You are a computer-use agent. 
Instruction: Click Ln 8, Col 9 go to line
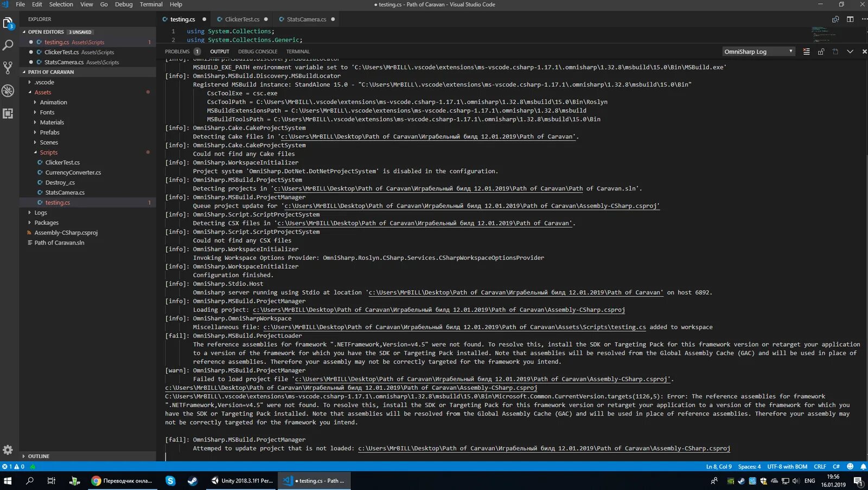coord(719,467)
